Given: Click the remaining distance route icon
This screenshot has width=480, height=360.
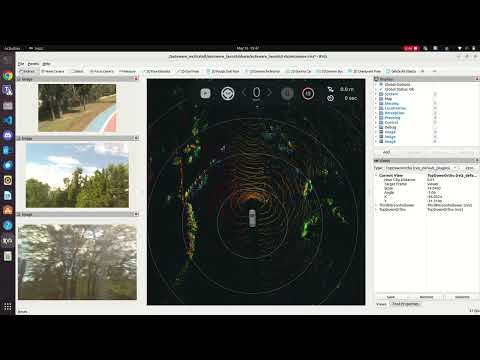Looking at the screenshot, I should pos(330,89).
